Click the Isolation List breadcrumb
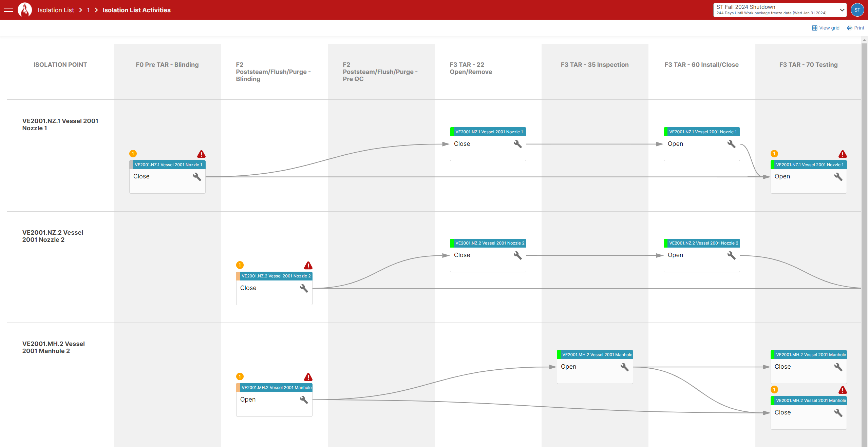868x447 pixels. pos(56,10)
